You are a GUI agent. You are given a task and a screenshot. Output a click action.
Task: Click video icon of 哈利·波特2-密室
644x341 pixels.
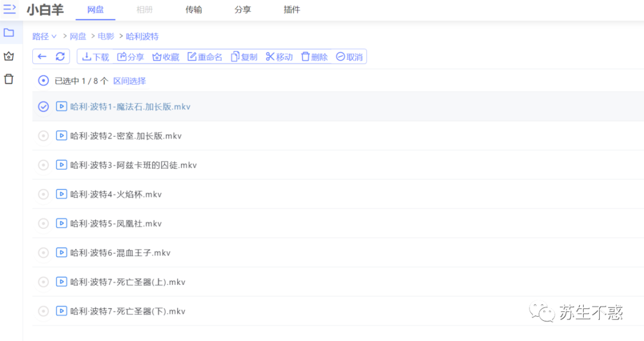[61, 135]
